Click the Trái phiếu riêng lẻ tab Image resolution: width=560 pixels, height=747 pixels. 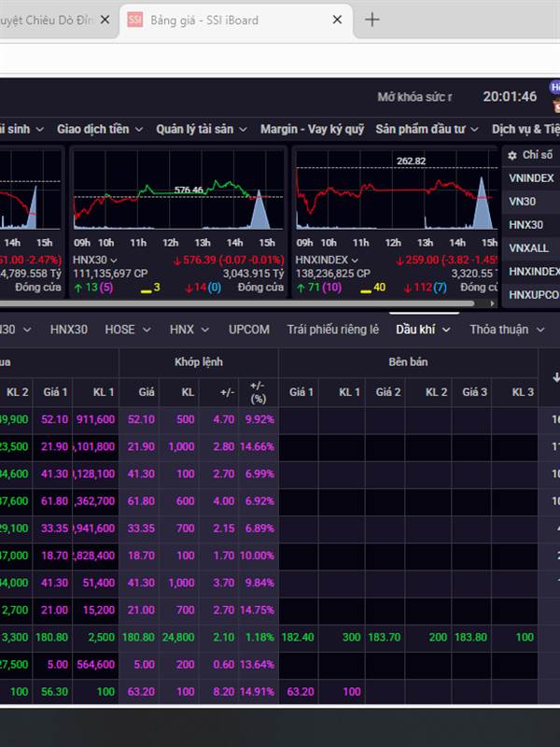333,330
